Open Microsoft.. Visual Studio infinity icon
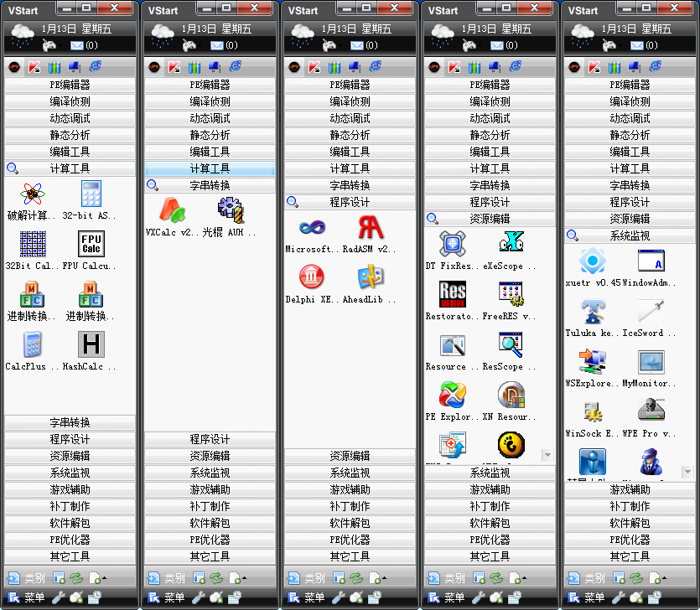 [312, 228]
